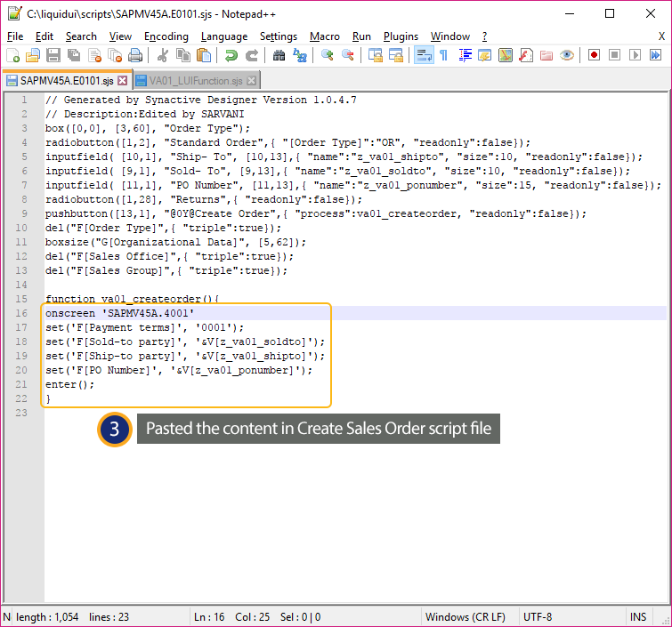Click the line setting 'F[Payment terms]'
The height and width of the screenshot is (627, 672).
(144, 327)
